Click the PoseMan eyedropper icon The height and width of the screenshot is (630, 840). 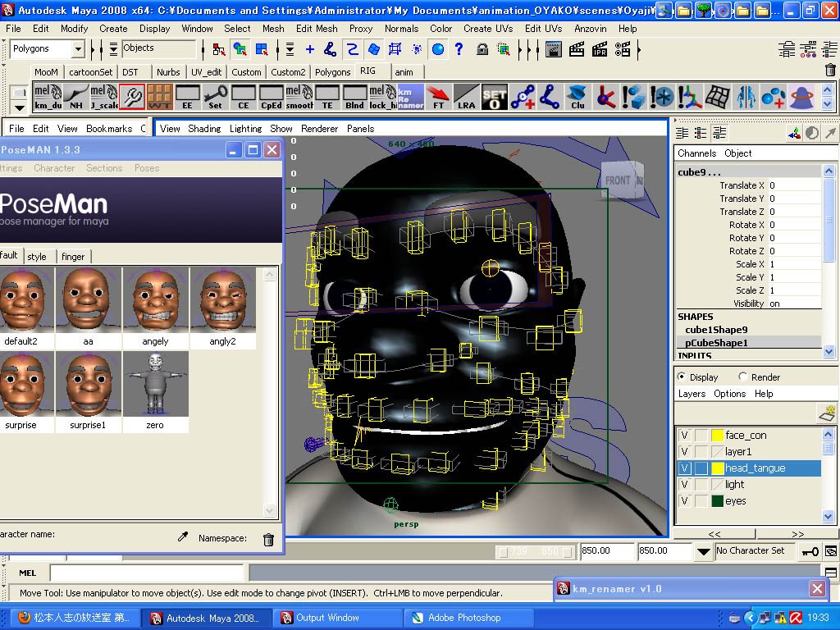pyautogui.click(x=183, y=536)
